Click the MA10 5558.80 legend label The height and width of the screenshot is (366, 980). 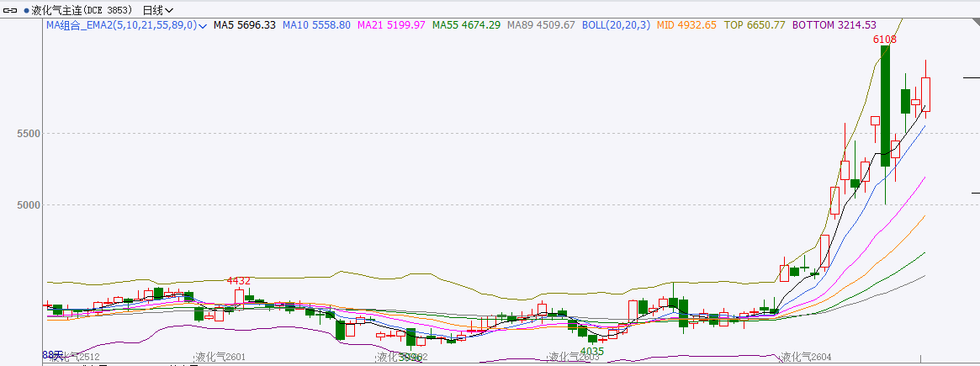[x=316, y=25]
